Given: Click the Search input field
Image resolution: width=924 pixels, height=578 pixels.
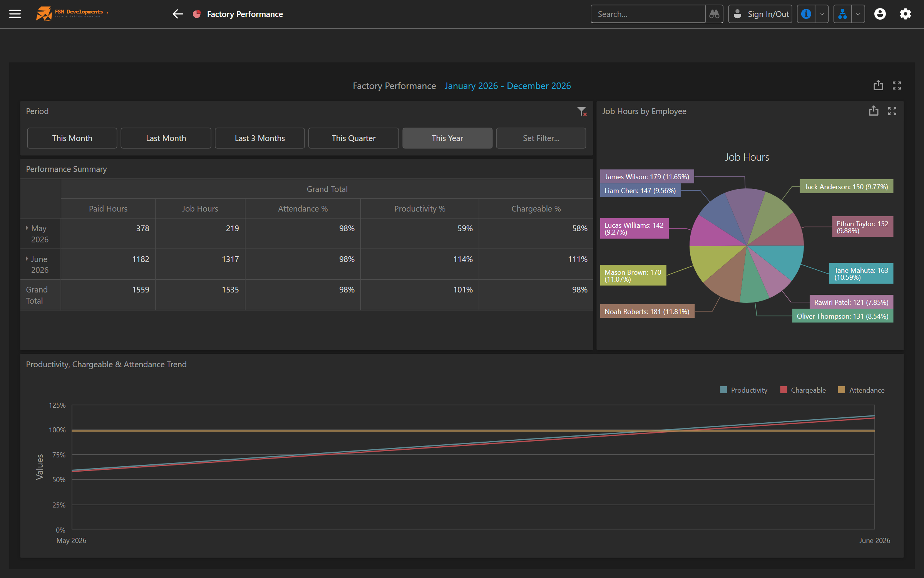Looking at the screenshot, I should [648, 14].
